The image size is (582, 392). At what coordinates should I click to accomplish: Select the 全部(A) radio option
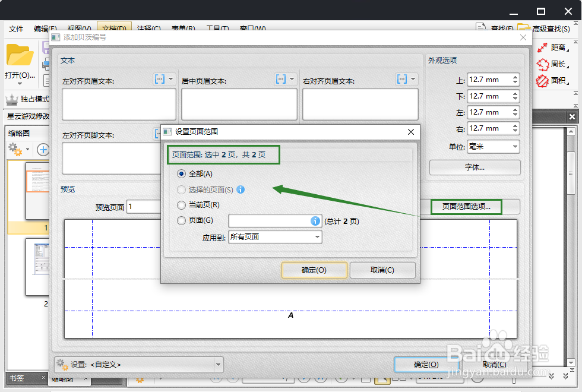(182, 173)
